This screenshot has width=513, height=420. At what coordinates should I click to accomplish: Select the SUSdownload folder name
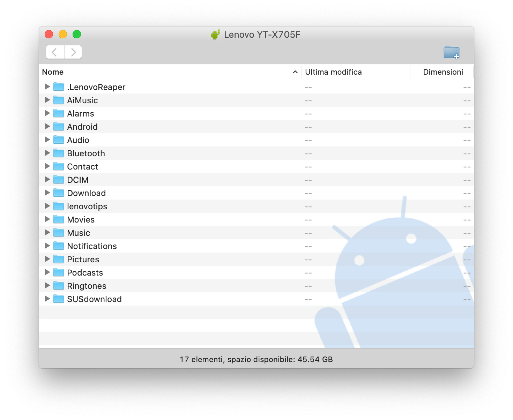coord(94,299)
